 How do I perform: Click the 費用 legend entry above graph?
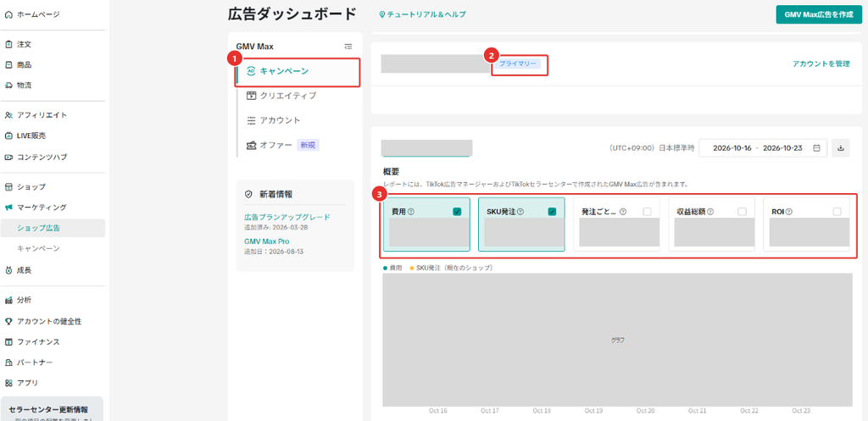pos(392,268)
